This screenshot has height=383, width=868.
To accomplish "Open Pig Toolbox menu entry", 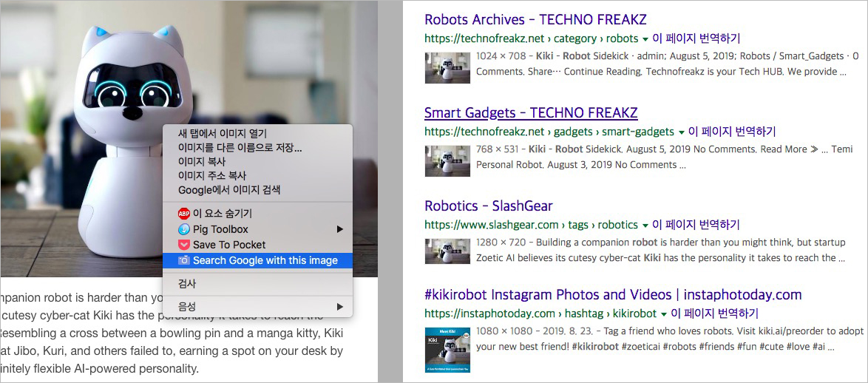I will pos(257,229).
